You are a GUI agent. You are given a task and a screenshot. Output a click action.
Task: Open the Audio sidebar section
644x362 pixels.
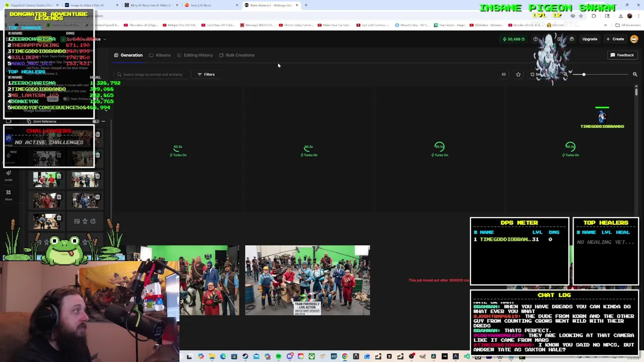[9, 175]
